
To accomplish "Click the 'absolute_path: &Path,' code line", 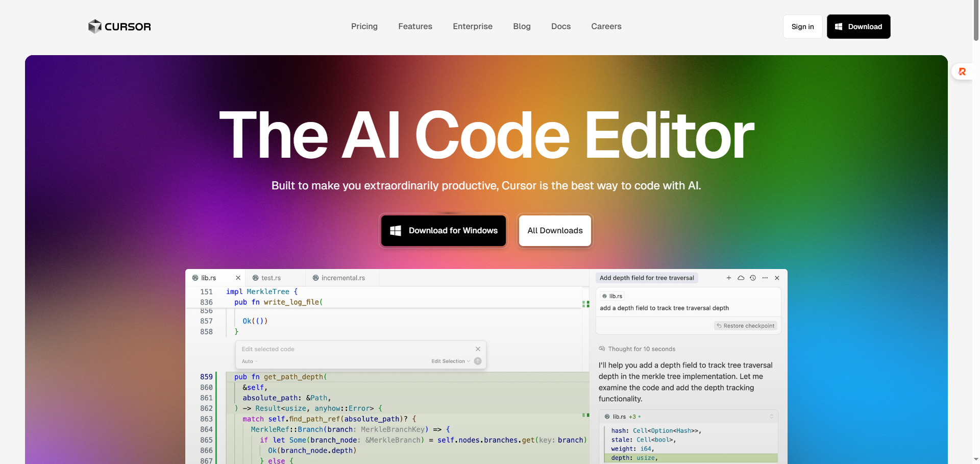I will [287, 398].
